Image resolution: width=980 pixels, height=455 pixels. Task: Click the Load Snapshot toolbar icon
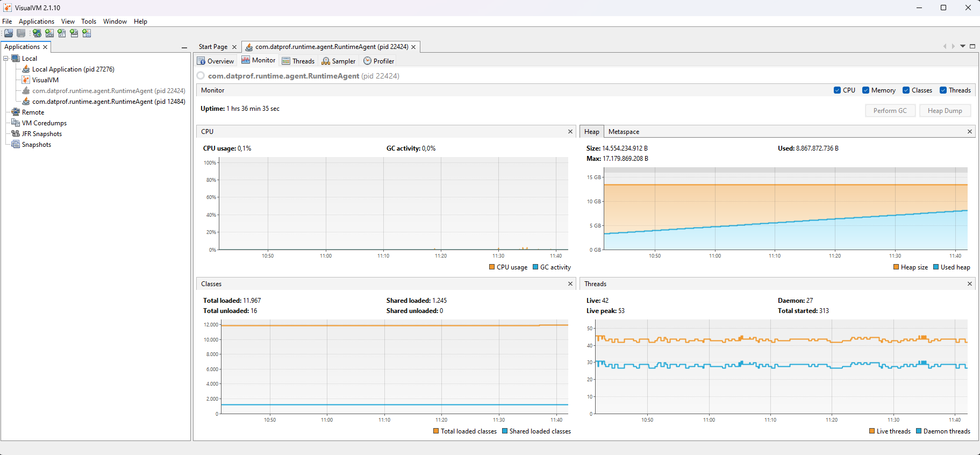click(x=9, y=33)
